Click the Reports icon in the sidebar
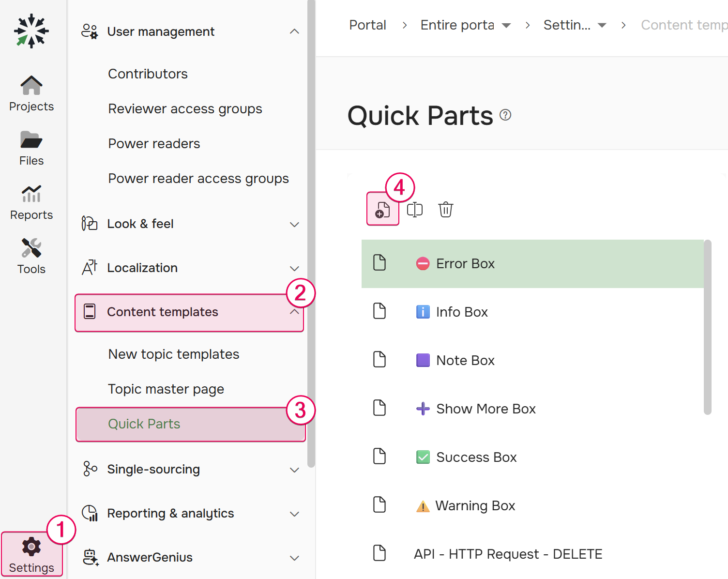The width and height of the screenshot is (728, 579). point(31,195)
